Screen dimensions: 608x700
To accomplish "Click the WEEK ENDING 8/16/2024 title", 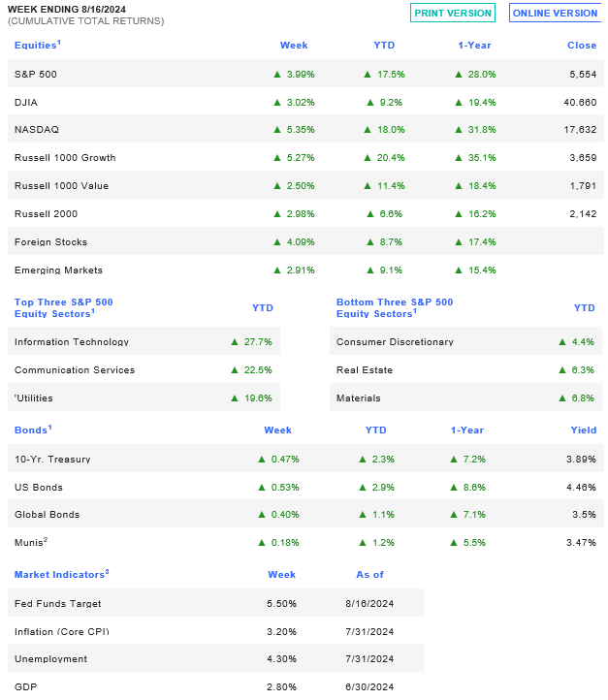I will click(x=67, y=9).
